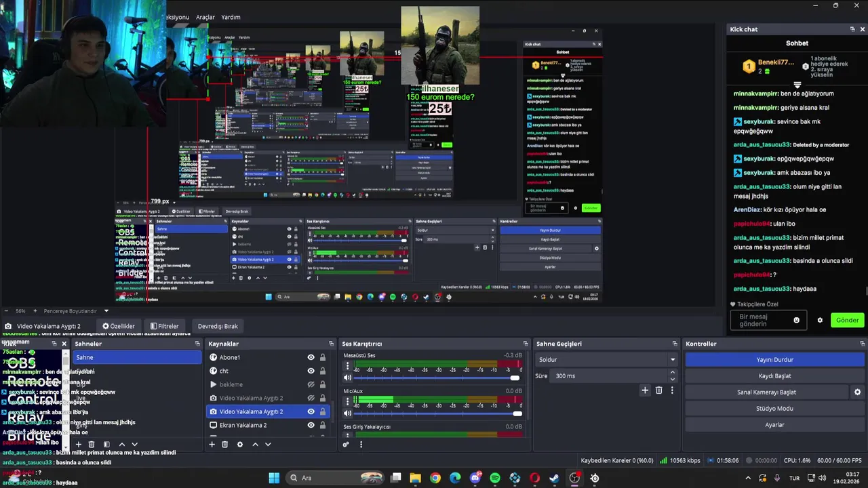Viewport: 868px width, 488px height.
Task: Open scene filters icon in Sahneler toolbar
Action: (106, 445)
